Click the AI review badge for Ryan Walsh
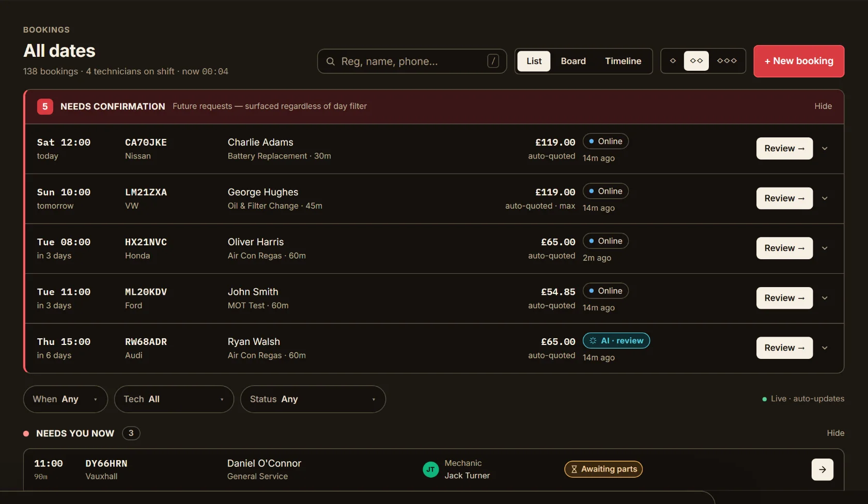This screenshot has width=868, height=504. tap(616, 341)
